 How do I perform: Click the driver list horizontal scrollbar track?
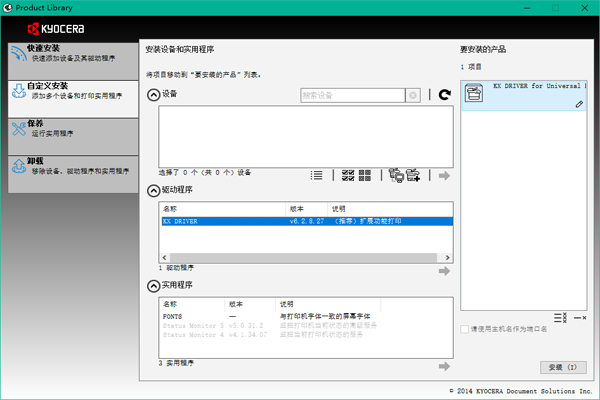click(x=303, y=258)
